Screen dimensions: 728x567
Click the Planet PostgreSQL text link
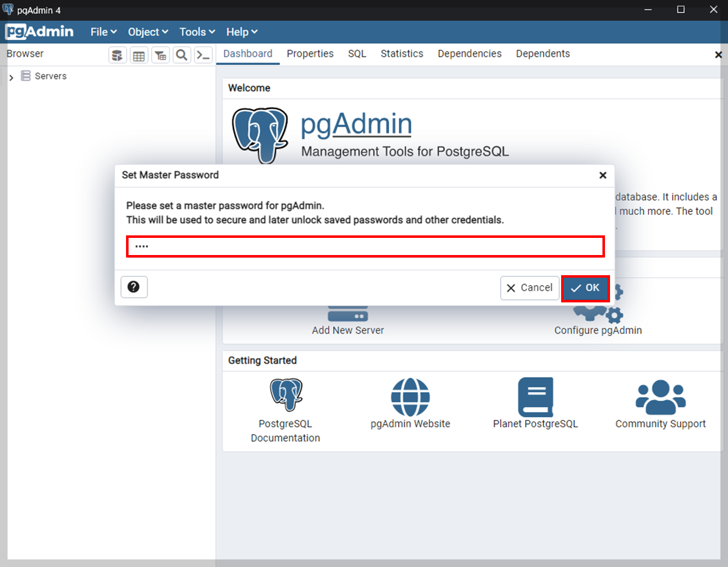pos(535,424)
